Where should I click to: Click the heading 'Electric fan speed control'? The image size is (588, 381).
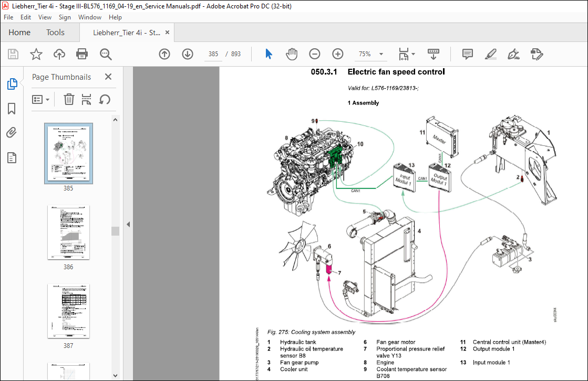point(396,72)
